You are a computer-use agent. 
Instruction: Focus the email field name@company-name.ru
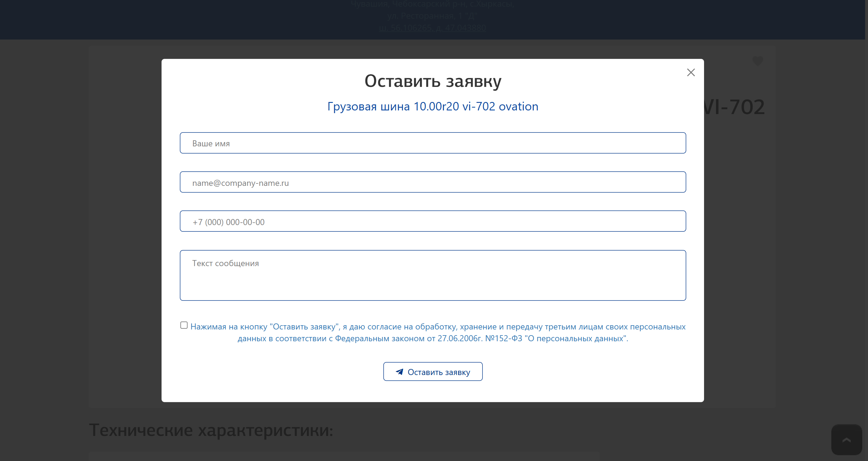433,182
